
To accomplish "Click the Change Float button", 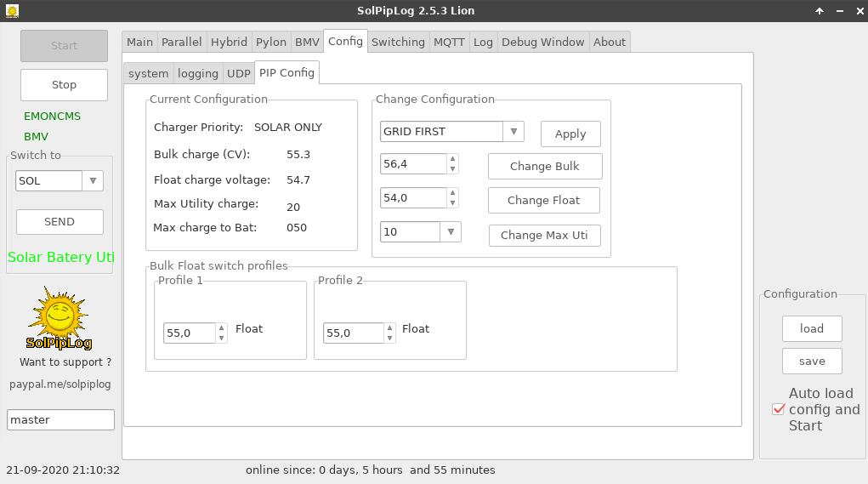I will pos(543,201).
